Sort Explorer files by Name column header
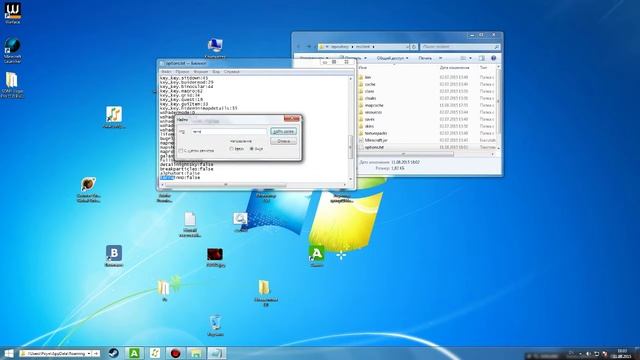Viewport: 640px width, 360px height. pos(363,68)
